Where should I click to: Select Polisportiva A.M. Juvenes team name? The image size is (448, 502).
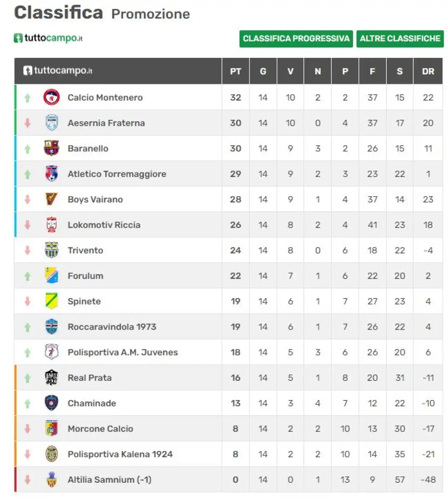[x=123, y=352]
